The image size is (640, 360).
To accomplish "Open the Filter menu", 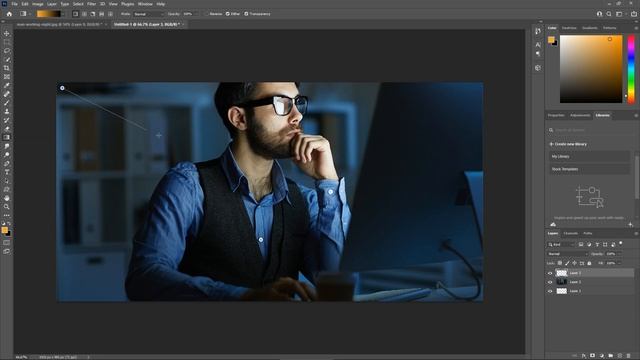I will (91, 4).
